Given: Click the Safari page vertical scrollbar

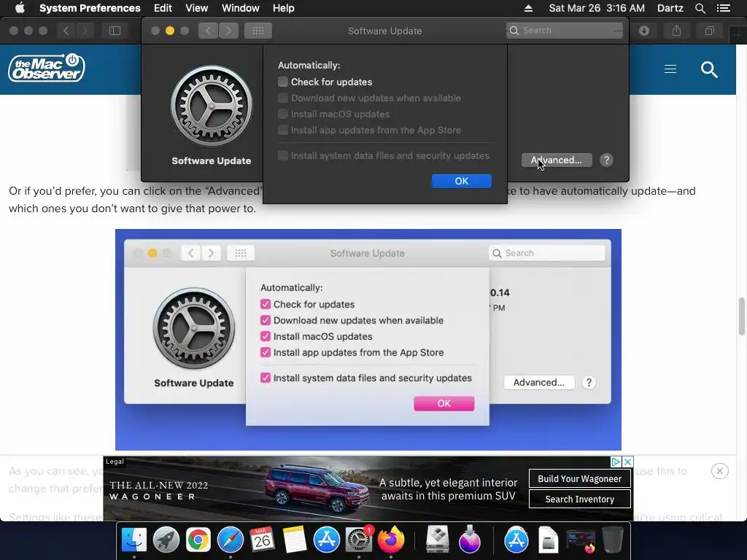Looking at the screenshot, I should (741, 316).
